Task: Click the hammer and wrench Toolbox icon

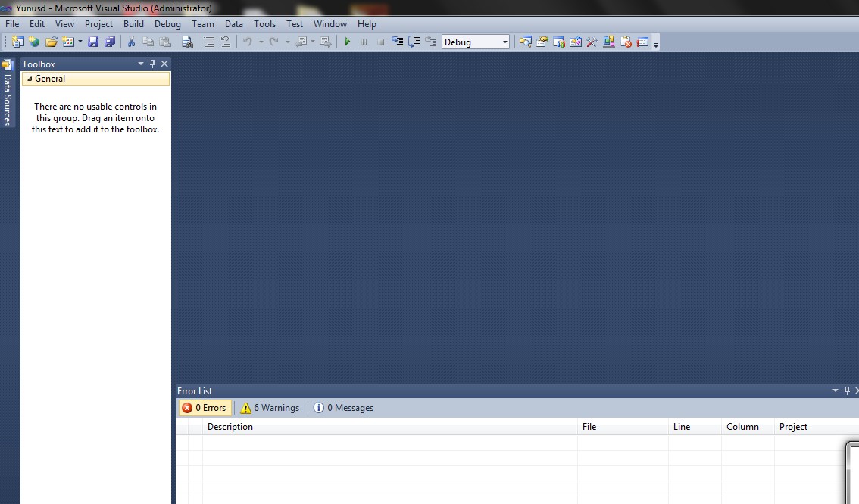Action: tap(592, 42)
